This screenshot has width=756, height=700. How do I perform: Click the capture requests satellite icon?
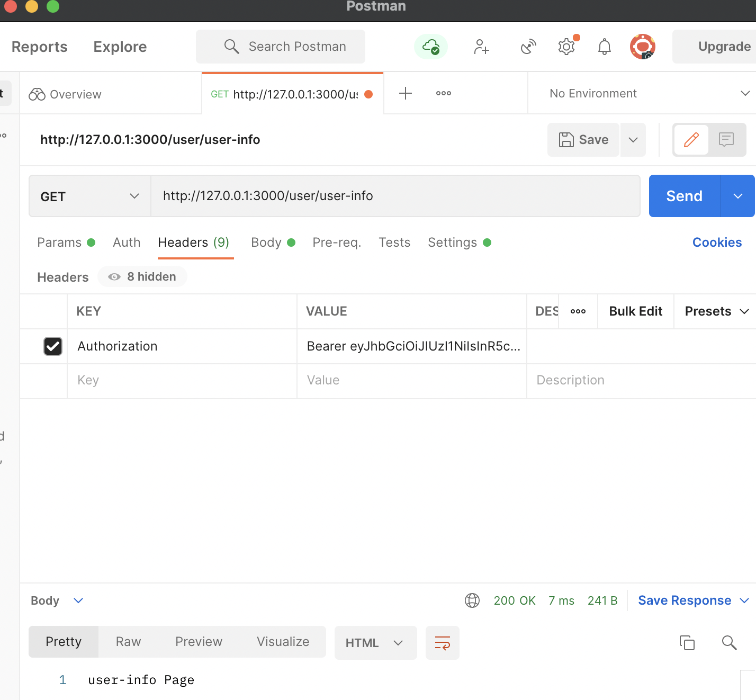tap(528, 47)
